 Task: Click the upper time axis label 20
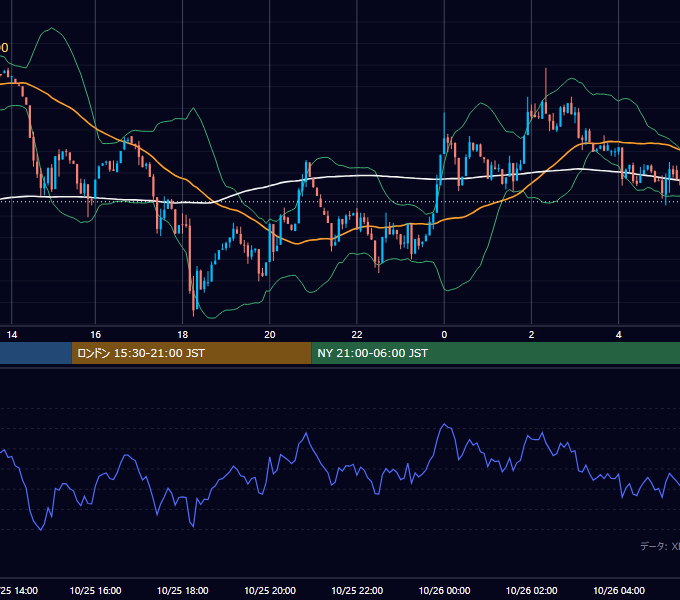tap(270, 335)
